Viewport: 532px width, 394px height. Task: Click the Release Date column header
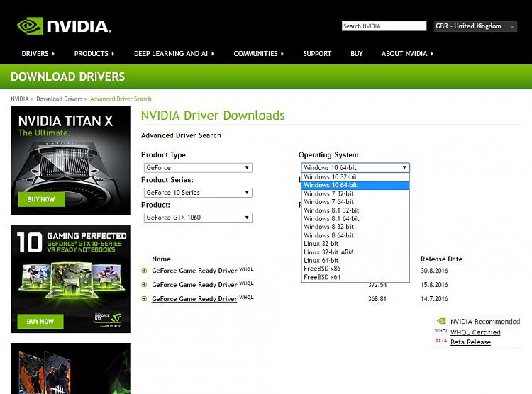pyautogui.click(x=442, y=259)
